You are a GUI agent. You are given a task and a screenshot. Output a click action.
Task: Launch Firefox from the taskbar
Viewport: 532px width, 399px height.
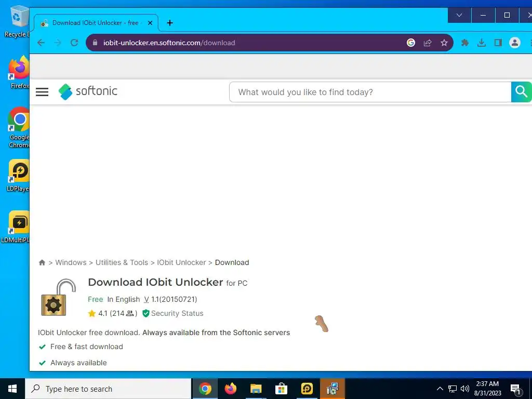click(230, 389)
